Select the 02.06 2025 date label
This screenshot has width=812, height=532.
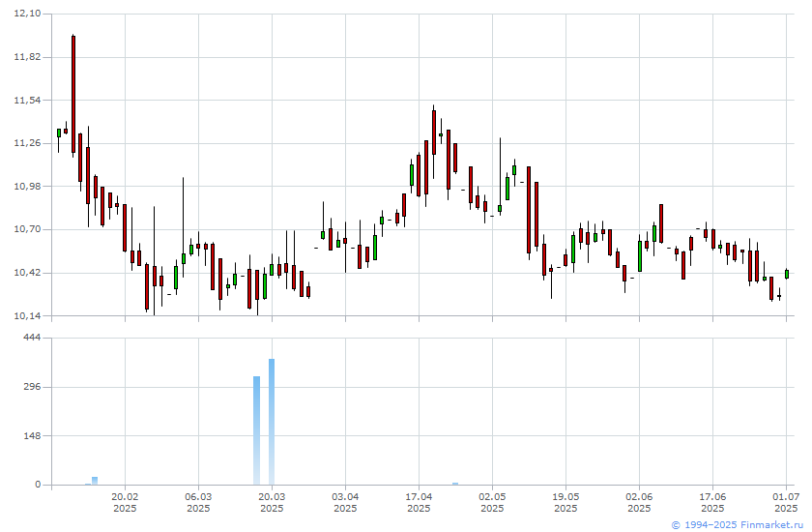640,502
